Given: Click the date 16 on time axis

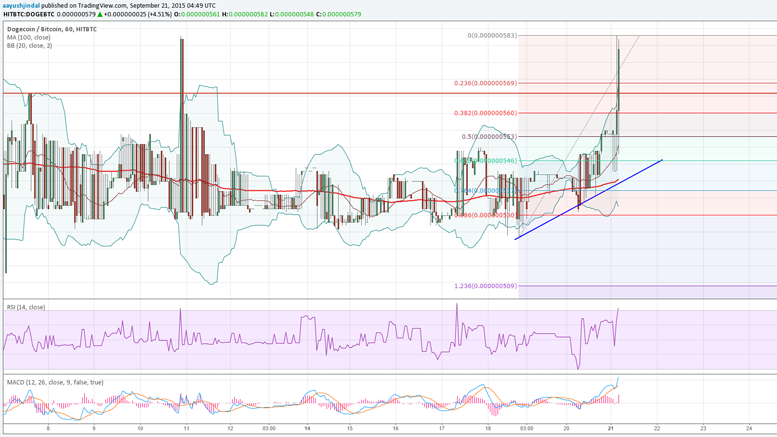Looking at the screenshot, I should pos(395,429).
